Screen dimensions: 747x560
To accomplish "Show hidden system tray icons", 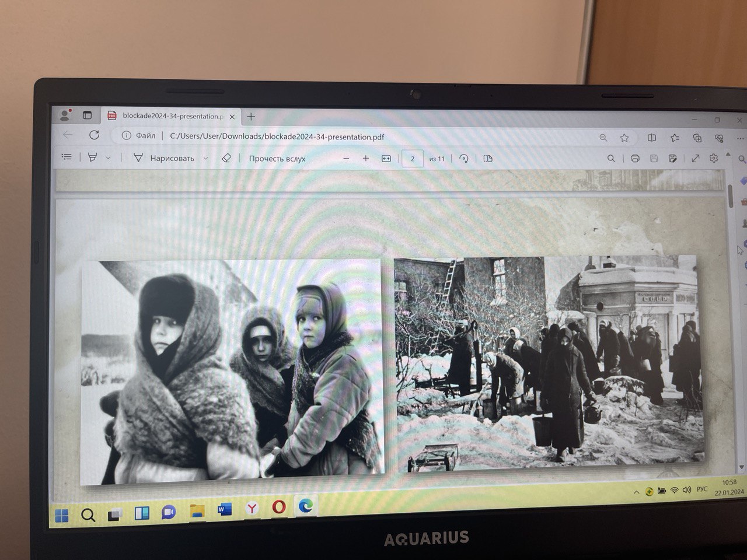I will pos(636,493).
